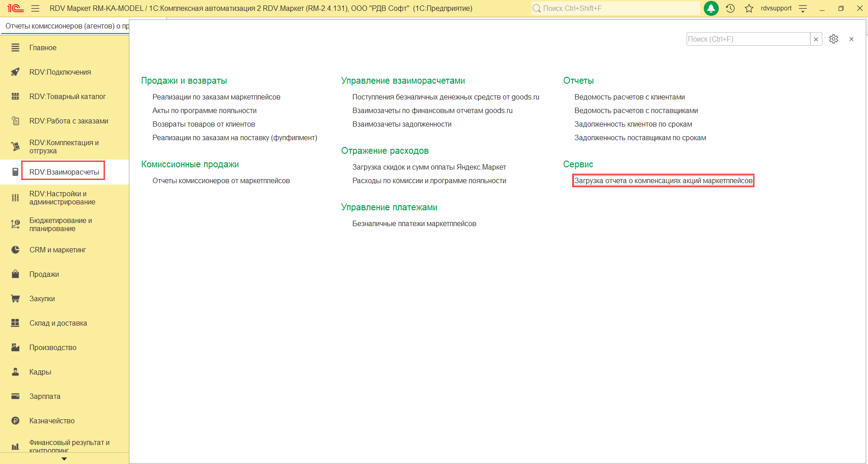Open Поступления безналичных денежных средств от goods.ru

click(x=446, y=97)
